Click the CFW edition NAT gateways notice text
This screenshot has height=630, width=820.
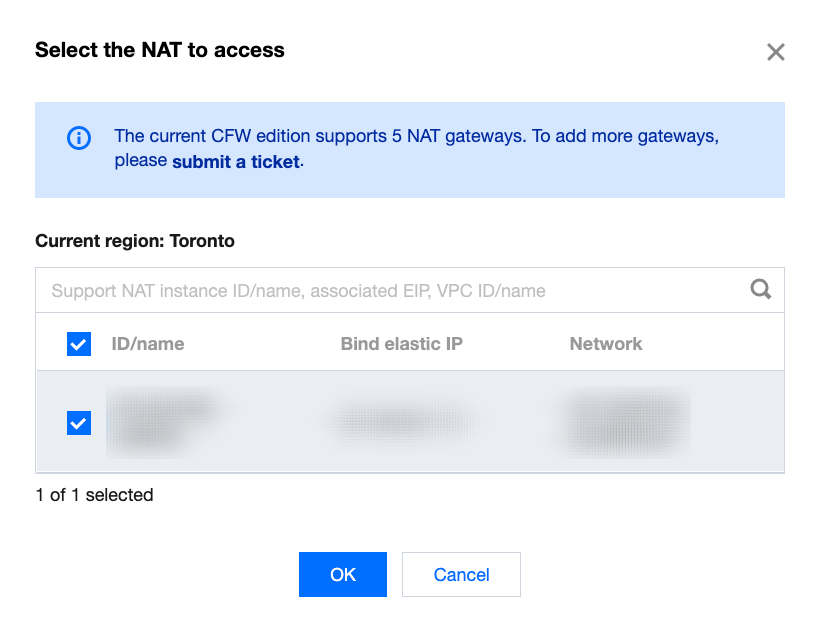coord(416,136)
